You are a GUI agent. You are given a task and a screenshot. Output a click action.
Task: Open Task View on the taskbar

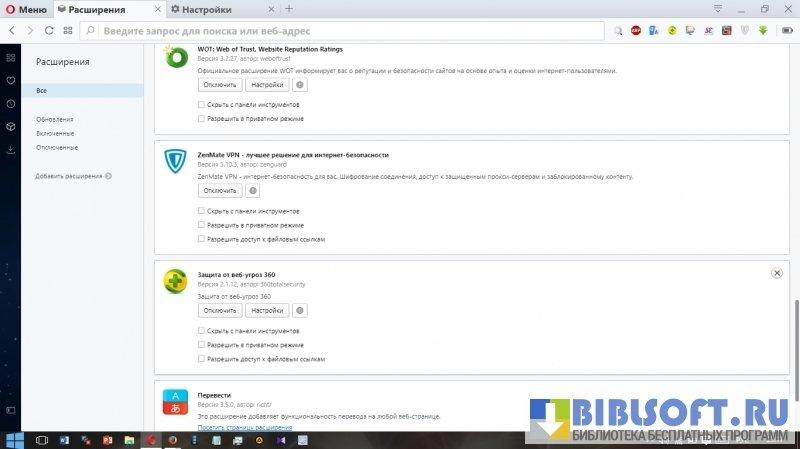click(x=41, y=440)
